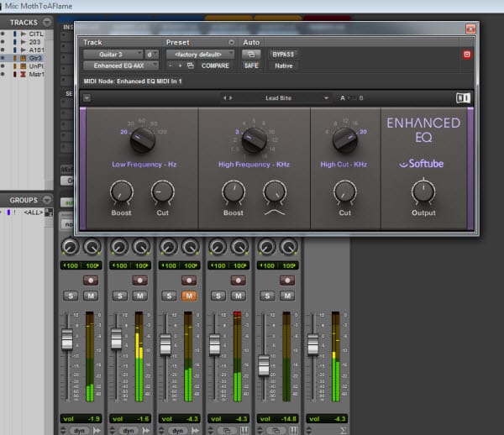Toggle the show/hide dot for CITL track
Image resolution: width=504 pixels, height=435 pixels.
3,34
